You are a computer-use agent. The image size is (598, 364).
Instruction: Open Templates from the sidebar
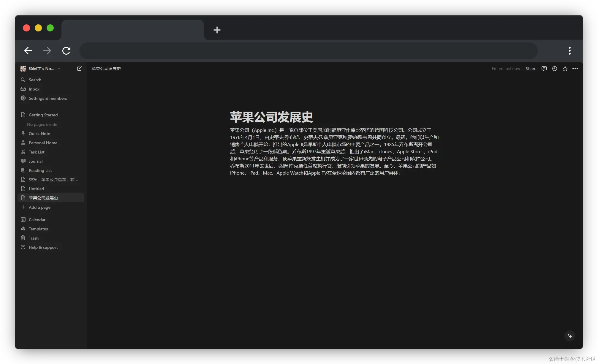[x=51, y=229]
